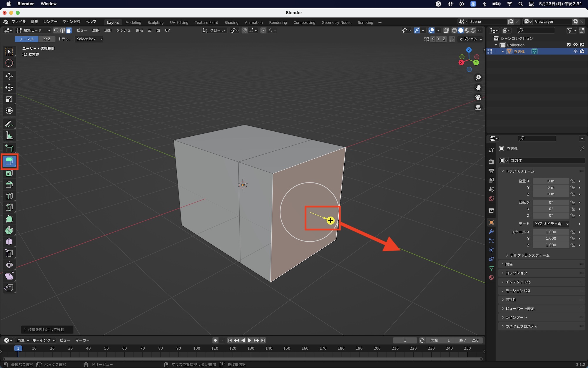Switch to face select mode
Image resolution: width=588 pixels, height=368 pixels.
69,30
